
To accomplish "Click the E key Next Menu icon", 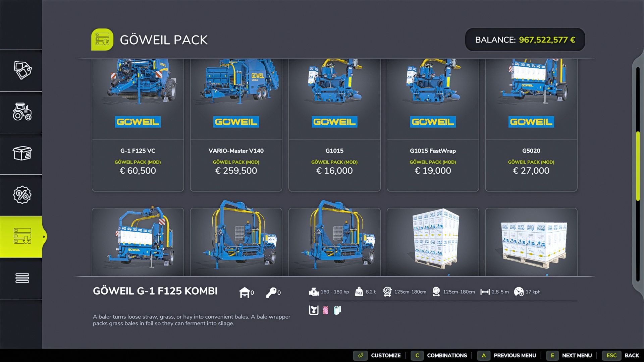I will point(552,355).
